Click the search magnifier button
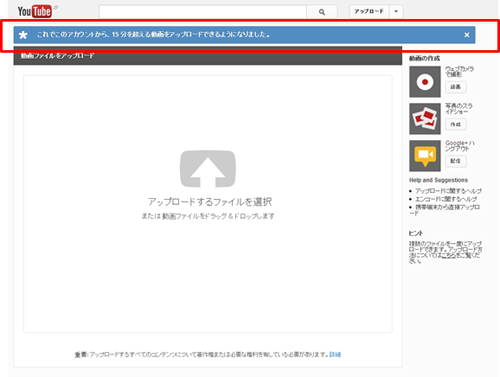The image size is (500, 377). coord(322,12)
